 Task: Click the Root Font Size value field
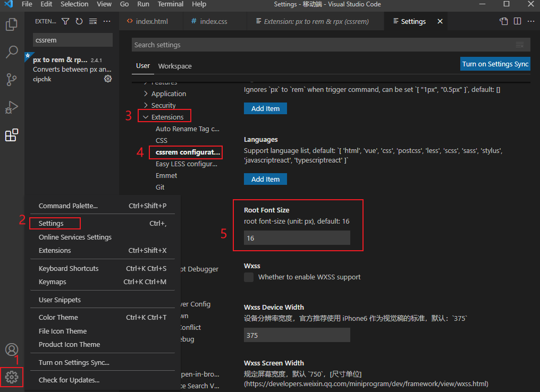coord(297,238)
